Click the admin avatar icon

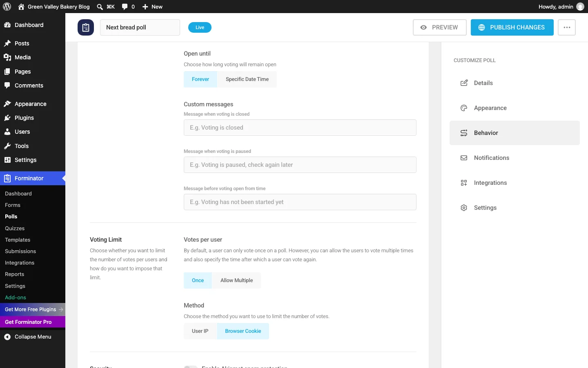click(x=580, y=7)
